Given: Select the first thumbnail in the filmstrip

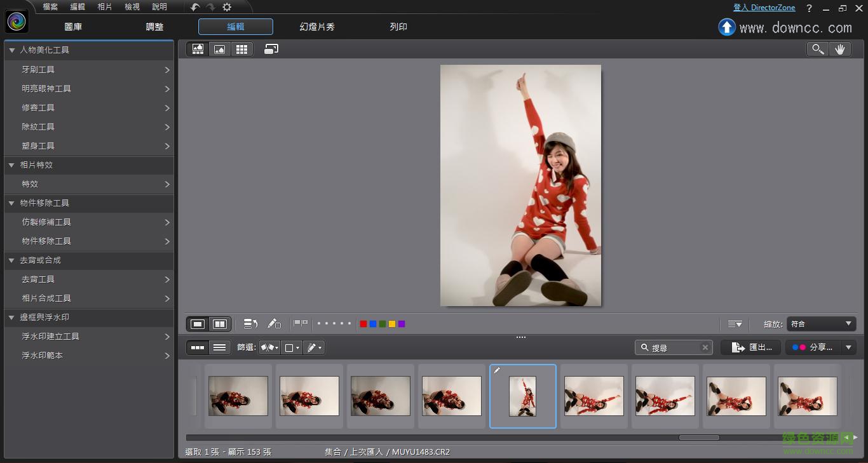Looking at the screenshot, I should pos(238,396).
